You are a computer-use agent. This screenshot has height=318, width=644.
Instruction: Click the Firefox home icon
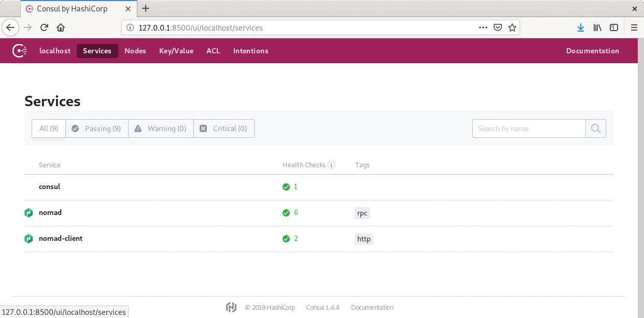[61, 28]
